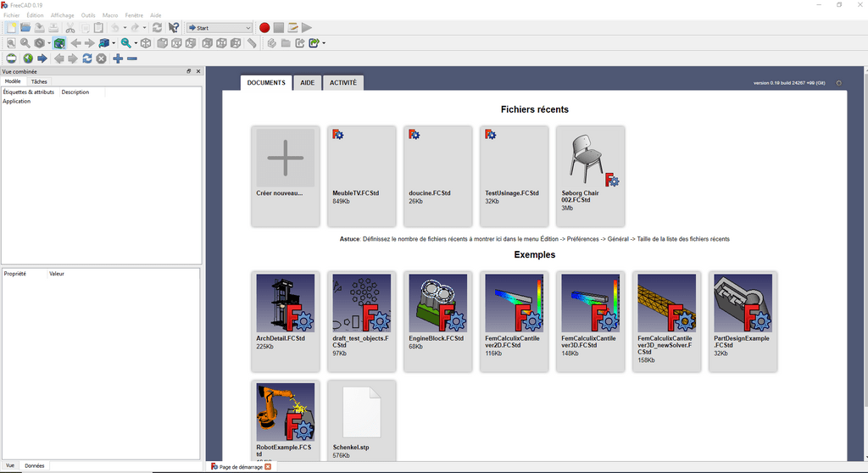This screenshot has height=473, width=868.
Task: Click the Draw style icon
Action: 39,43
